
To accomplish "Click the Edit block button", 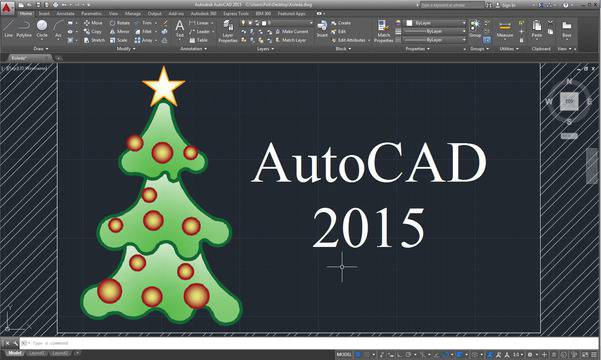I will [x=338, y=31].
